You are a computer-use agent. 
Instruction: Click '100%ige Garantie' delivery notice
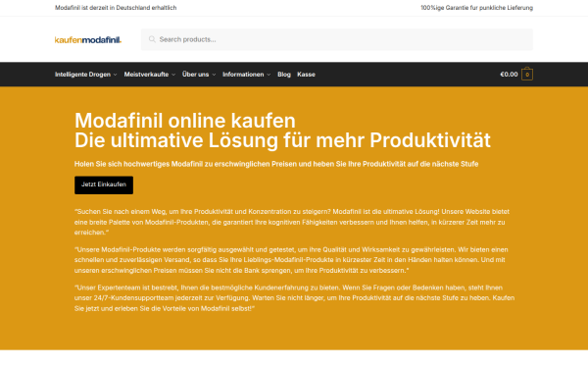pos(476,8)
